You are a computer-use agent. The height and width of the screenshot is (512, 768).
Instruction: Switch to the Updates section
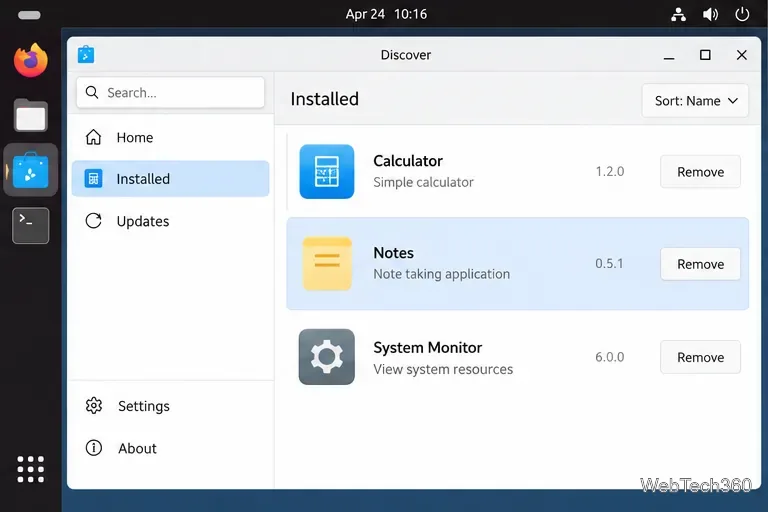pyautogui.click(x=170, y=221)
